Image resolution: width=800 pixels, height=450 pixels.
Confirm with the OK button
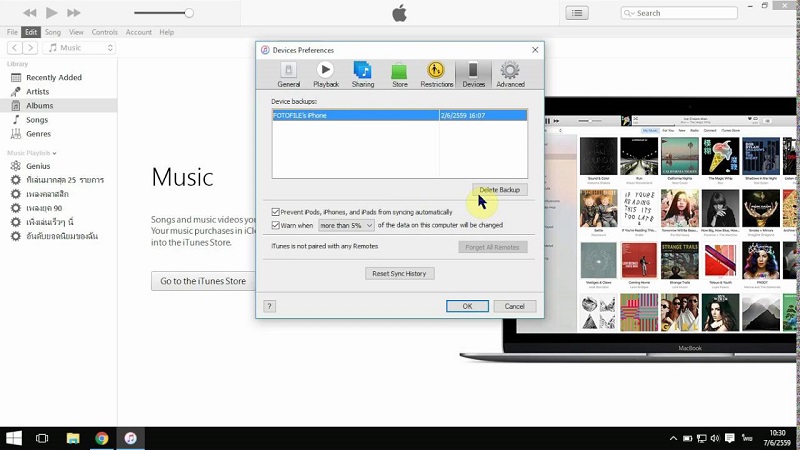point(467,306)
